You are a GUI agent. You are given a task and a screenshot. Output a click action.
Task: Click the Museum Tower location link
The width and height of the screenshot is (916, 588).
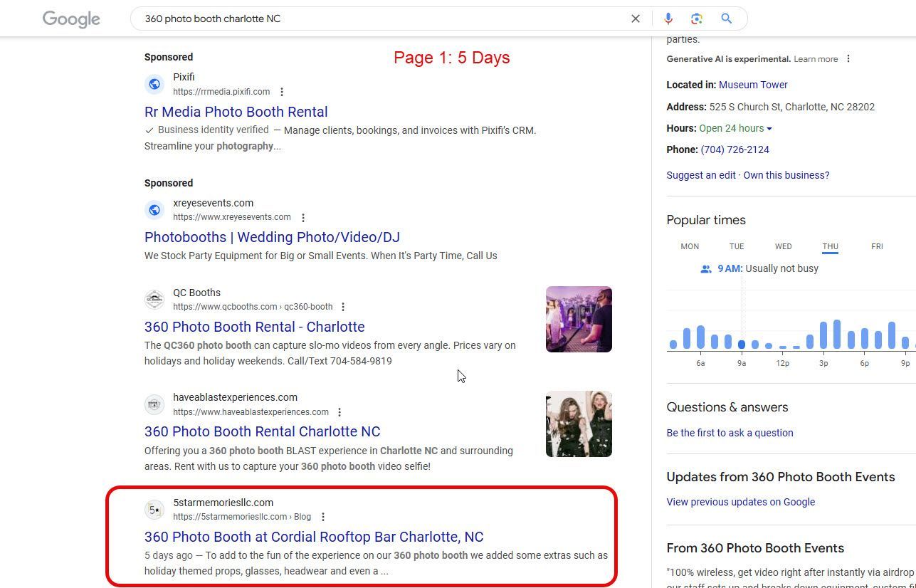click(753, 85)
